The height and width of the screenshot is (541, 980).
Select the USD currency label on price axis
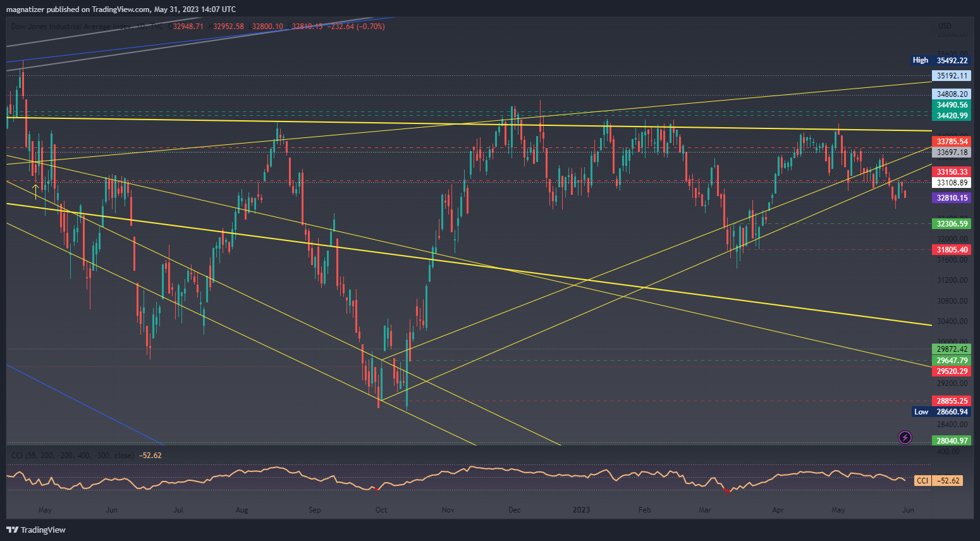click(x=945, y=26)
